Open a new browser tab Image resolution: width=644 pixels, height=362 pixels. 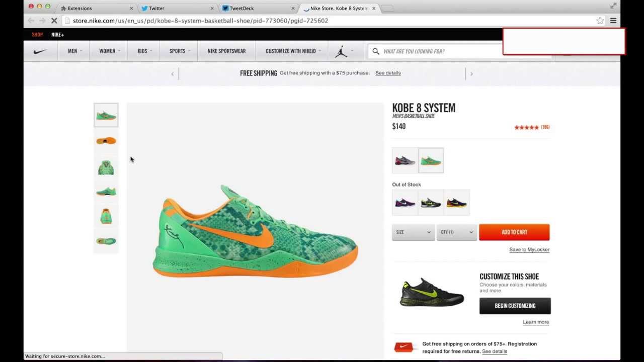tap(387, 9)
